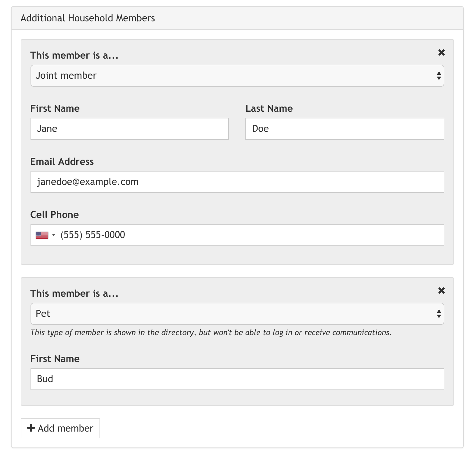Image resolution: width=476 pixels, height=456 pixels.
Task: Remove the Joint member entry with X
Action: 441,52
